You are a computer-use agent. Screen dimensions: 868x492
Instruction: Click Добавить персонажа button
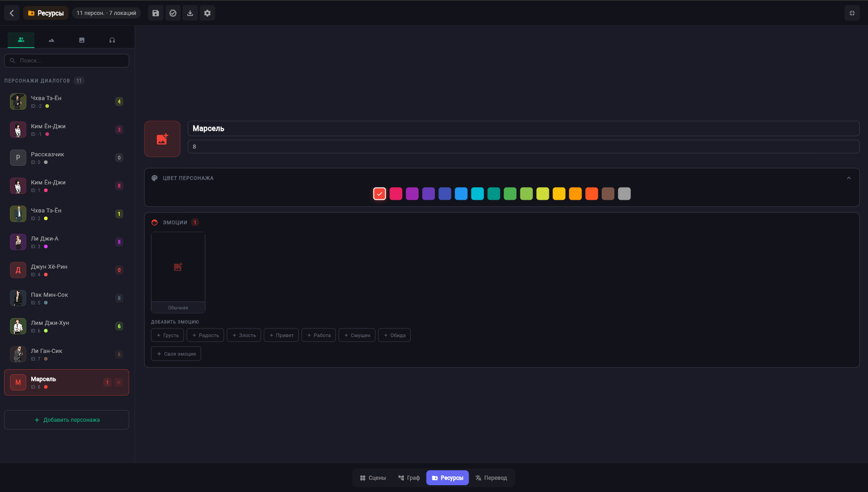click(x=67, y=420)
